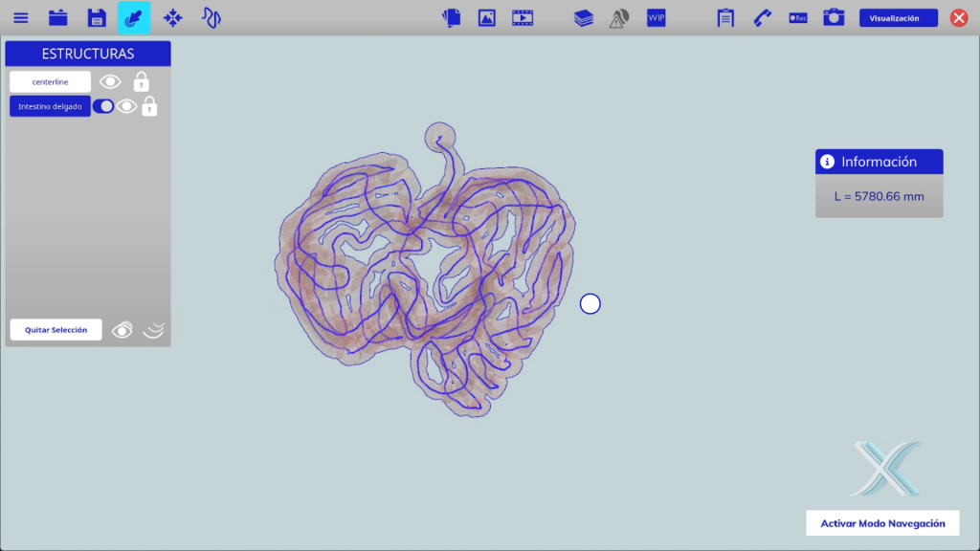This screenshot has height=551, width=980.
Task: Click Activar Modo Navegación
Action: pyautogui.click(x=882, y=523)
